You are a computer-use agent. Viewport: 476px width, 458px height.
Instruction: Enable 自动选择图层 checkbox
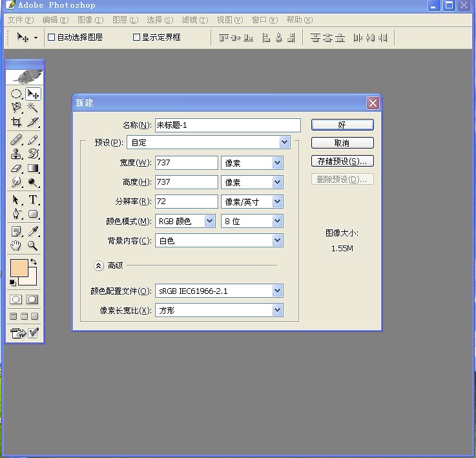click(51, 37)
